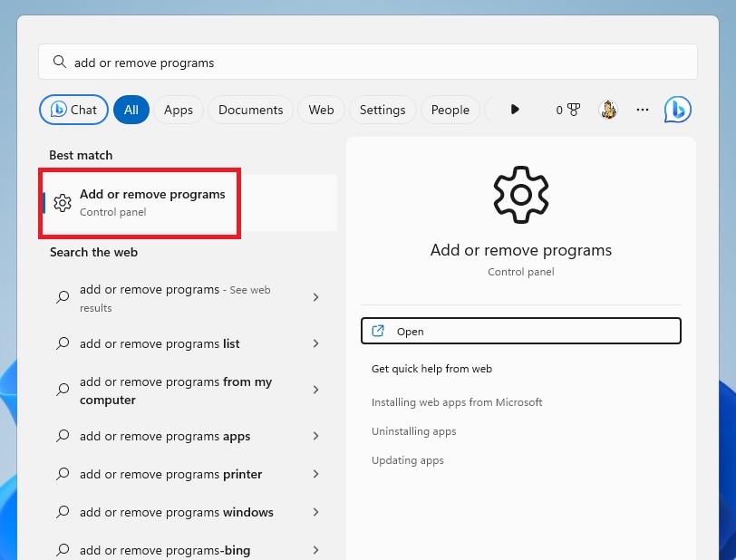The height and width of the screenshot is (560, 736).
Task: Expand chevron for 'programs list' suggestion
Action: pos(316,343)
